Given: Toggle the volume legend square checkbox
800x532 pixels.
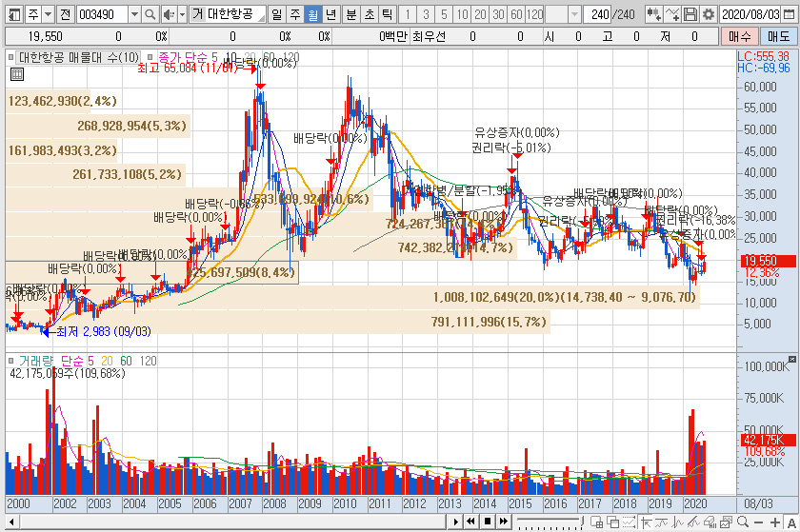Looking at the screenshot, I should [x=11, y=361].
